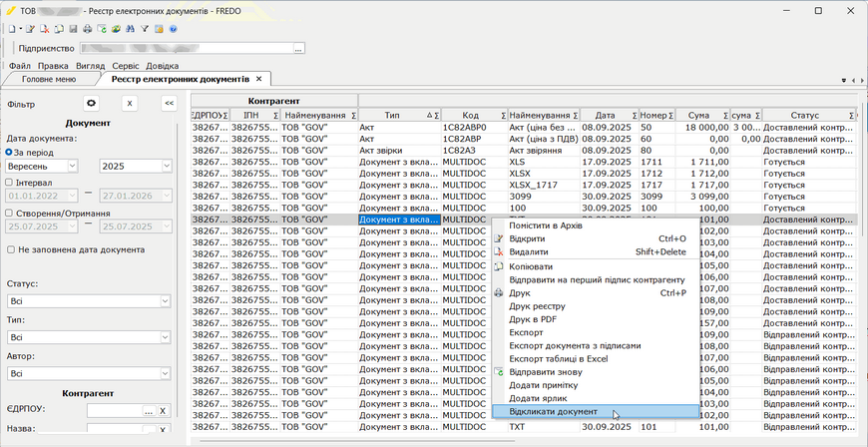Click the binoculars search icon
The image size is (868, 447).
(131, 29)
